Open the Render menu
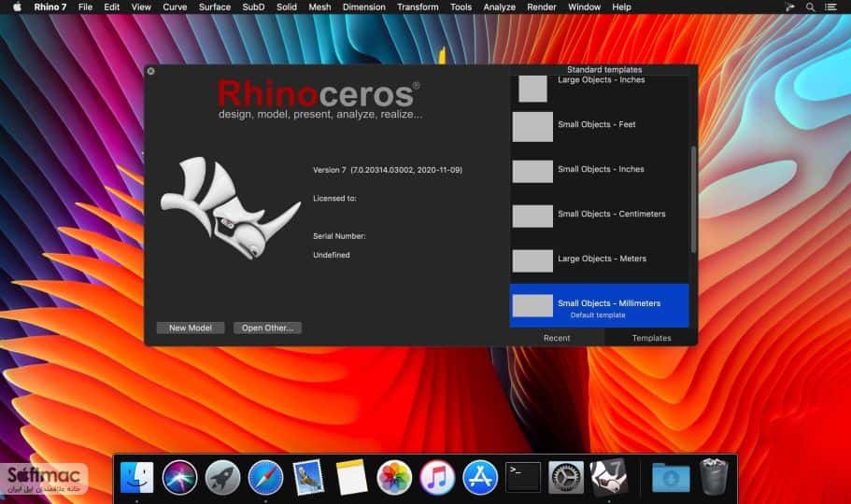The image size is (851, 504). tap(542, 7)
